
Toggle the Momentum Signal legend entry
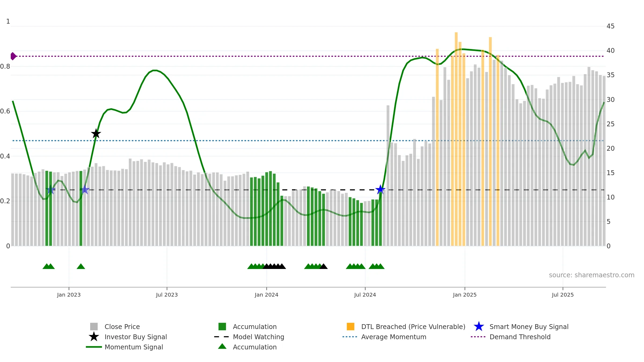(x=125, y=347)
